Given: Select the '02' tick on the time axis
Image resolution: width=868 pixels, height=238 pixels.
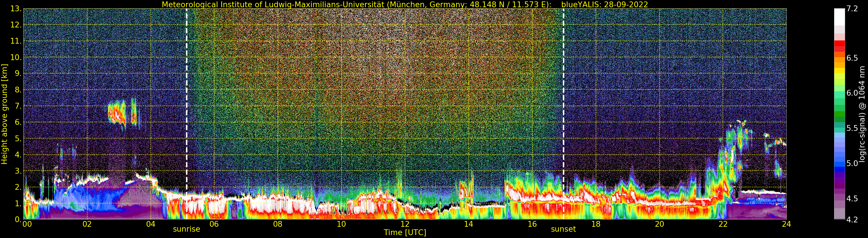Looking at the screenshot, I should pyautogui.click(x=87, y=224).
